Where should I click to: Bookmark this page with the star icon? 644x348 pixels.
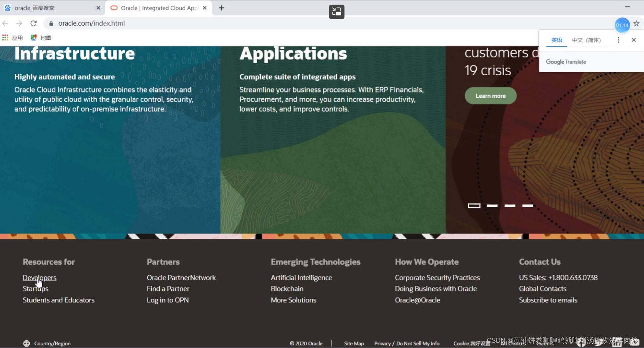click(636, 24)
